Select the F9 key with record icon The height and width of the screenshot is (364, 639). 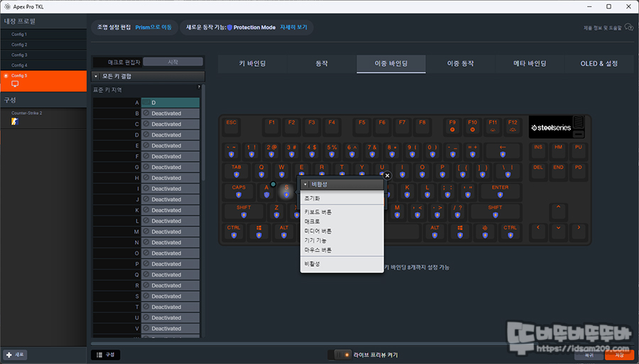[x=452, y=126]
